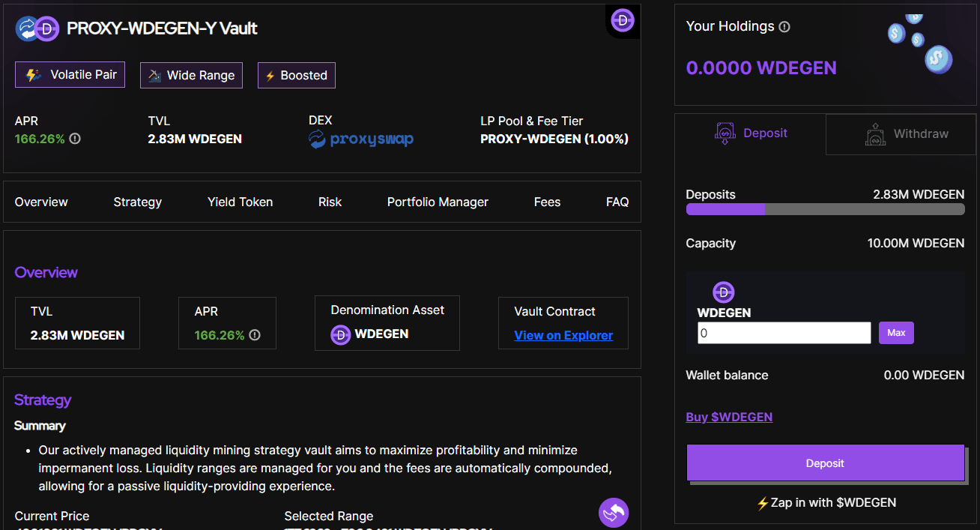This screenshot has width=980, height=530.
Task: Click the Volatile Pair badge label
Action: pyautogui.click(x=84, y=75)
